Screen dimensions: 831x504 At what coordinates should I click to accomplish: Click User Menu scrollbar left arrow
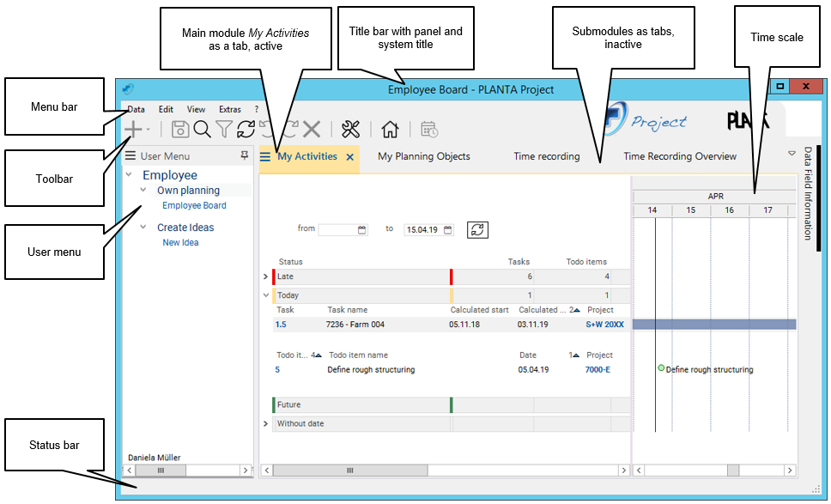130,470
